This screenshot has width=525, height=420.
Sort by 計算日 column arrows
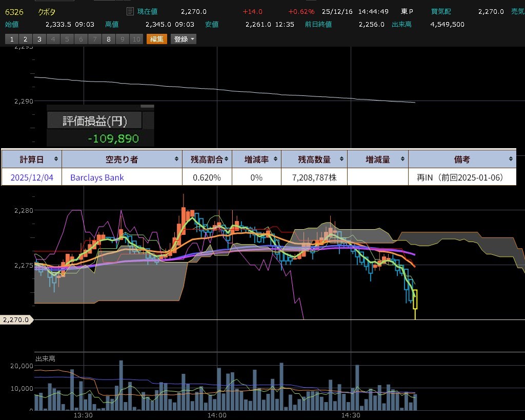(56, 159)
